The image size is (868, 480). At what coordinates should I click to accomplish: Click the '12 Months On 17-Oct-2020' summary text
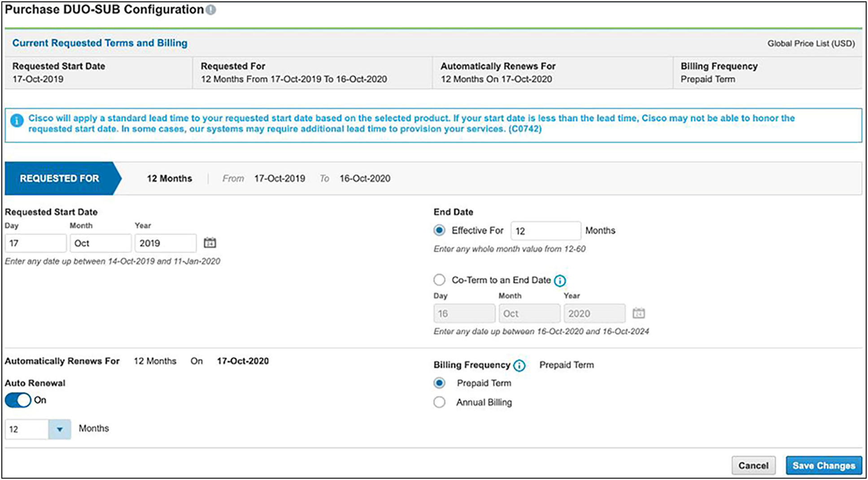click(497, 79)
